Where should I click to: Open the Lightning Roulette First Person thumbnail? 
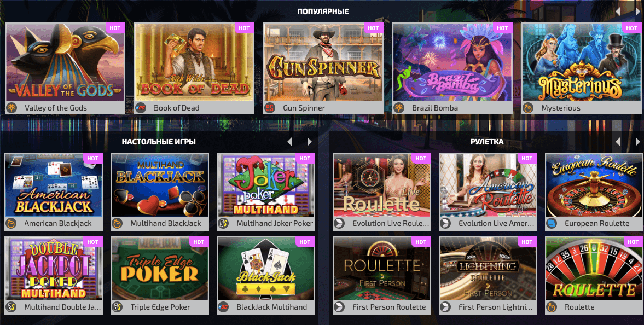point(488,269)
